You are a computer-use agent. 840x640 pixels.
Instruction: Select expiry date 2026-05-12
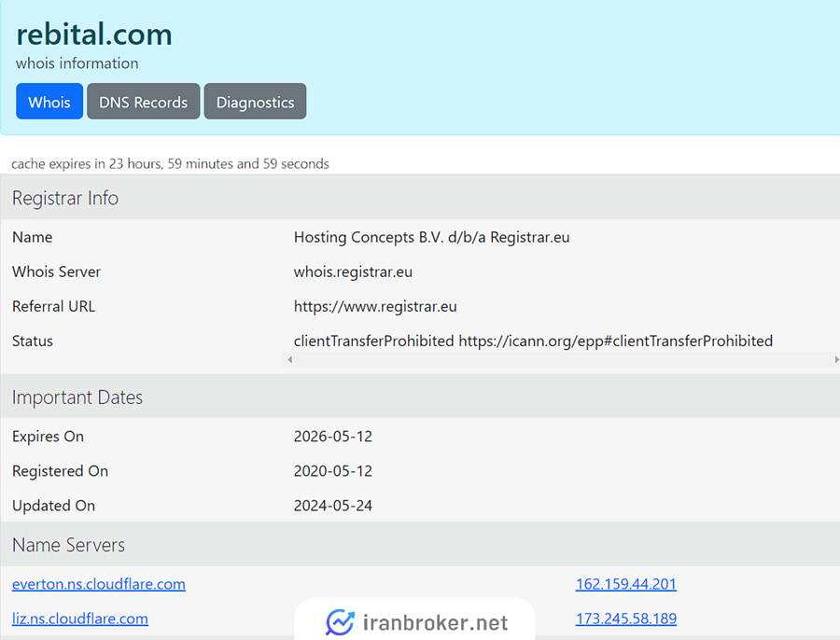(x=332, y=437)
